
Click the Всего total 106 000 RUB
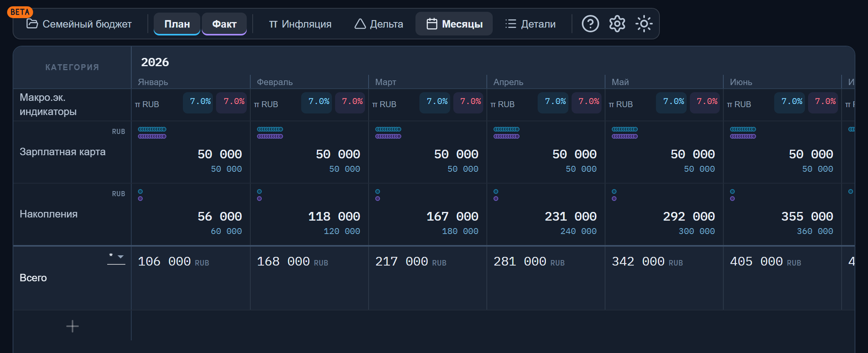coord(173,262)
